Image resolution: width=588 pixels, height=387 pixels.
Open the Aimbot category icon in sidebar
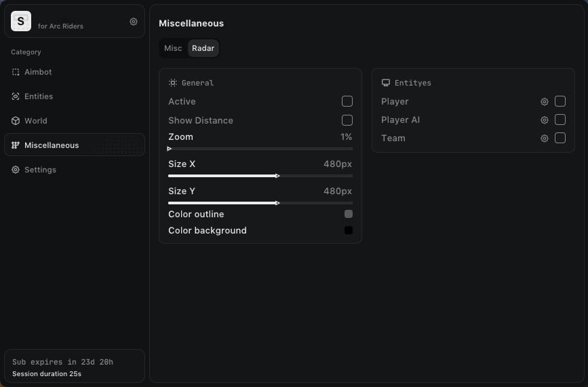coord(16,72)
